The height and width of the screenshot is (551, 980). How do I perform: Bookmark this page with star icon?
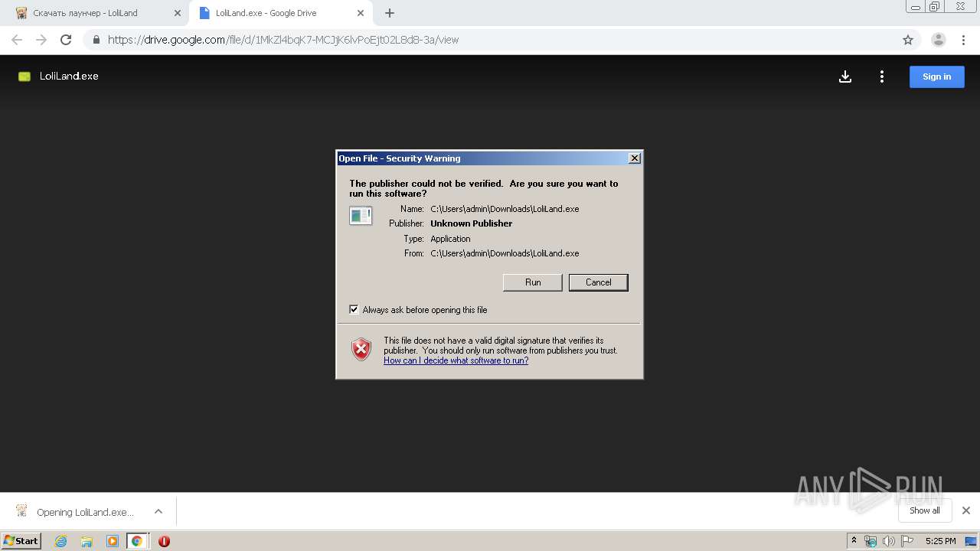pyautogui.click(x=908, y=40)
